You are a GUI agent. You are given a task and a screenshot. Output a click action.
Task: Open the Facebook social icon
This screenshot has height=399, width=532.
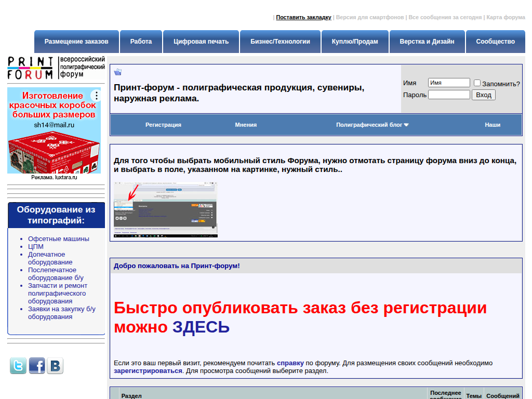coord(37,366)
